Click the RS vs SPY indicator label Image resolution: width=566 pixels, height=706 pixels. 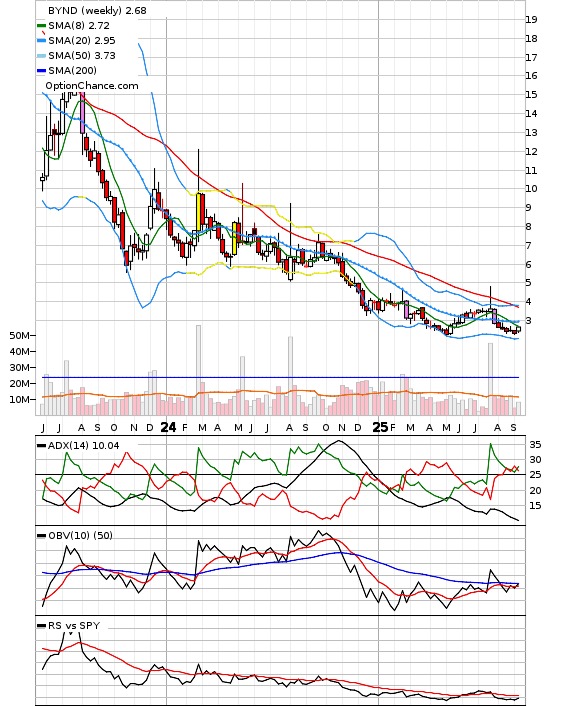[x=74, y=625]
